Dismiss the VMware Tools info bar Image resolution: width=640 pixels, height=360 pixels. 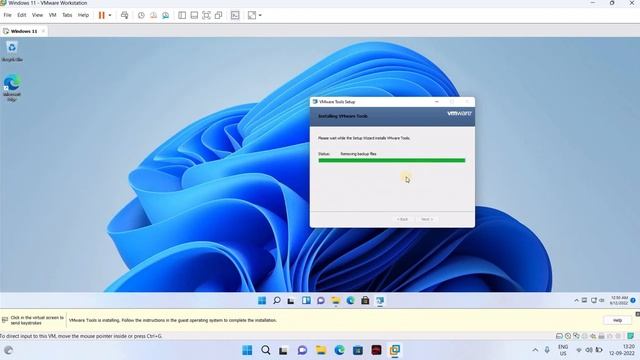[x=637, y=314]
